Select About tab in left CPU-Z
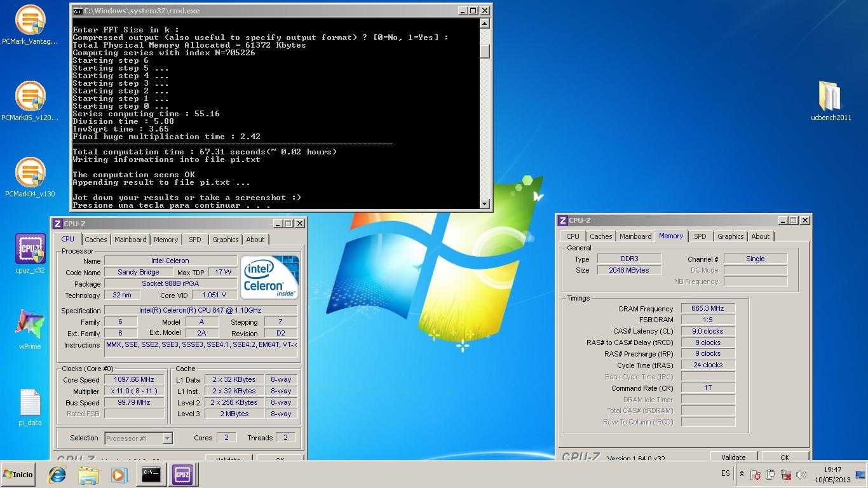 point(255,240)
